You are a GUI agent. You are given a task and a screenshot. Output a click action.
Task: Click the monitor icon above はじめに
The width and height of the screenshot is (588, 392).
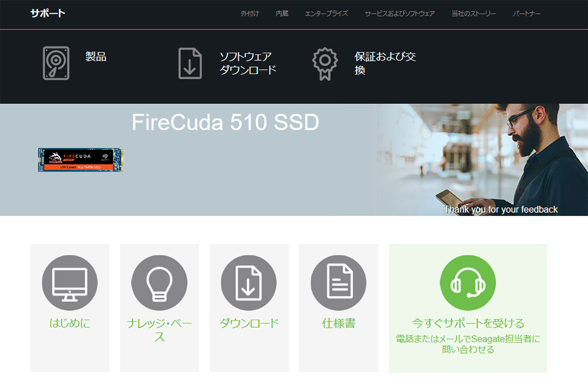[69, 283]
